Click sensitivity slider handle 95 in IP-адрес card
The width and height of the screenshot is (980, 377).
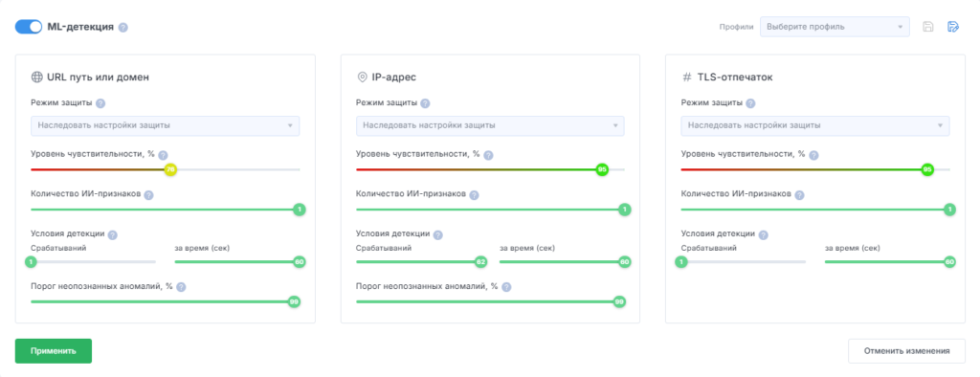coord(602,169)
